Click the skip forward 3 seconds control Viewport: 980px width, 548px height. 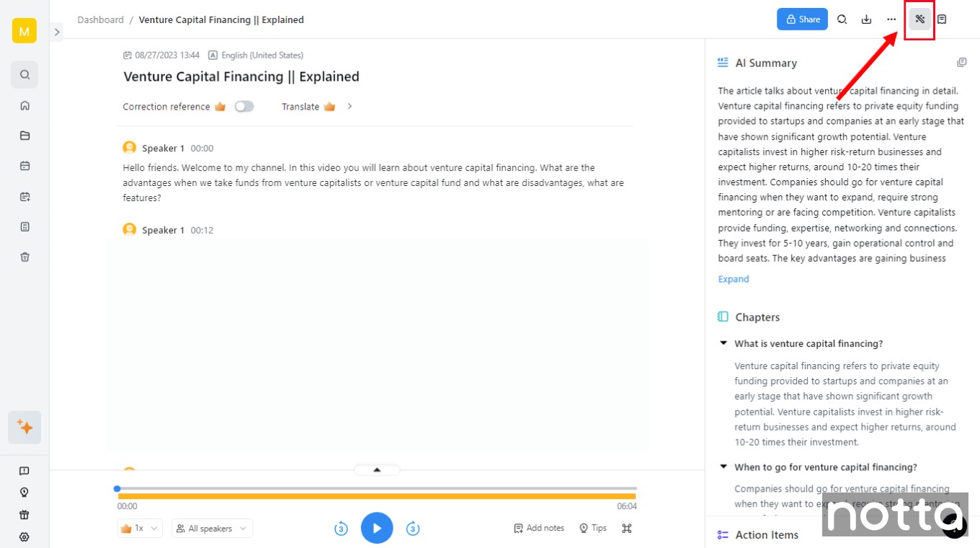click(x=413, y=528)
